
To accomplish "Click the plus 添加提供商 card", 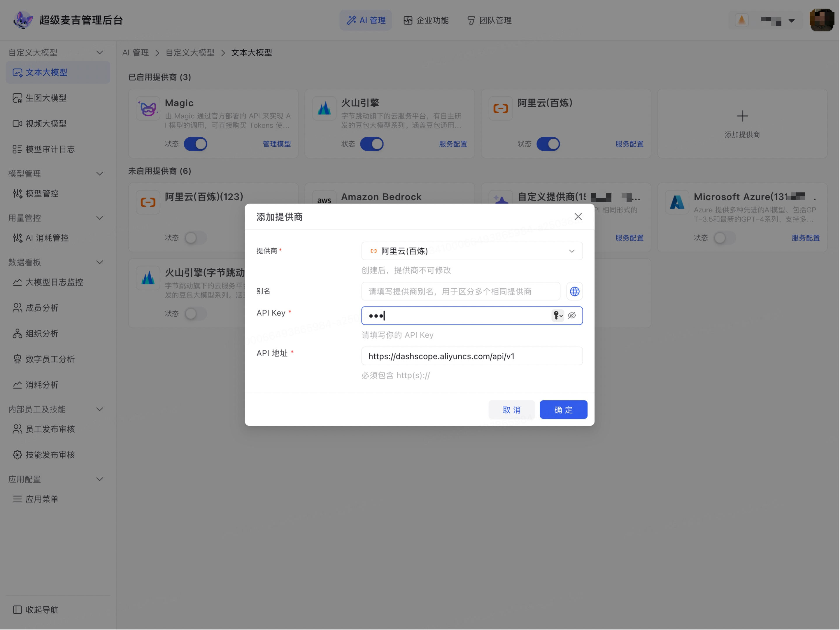I will coord(742,123).
